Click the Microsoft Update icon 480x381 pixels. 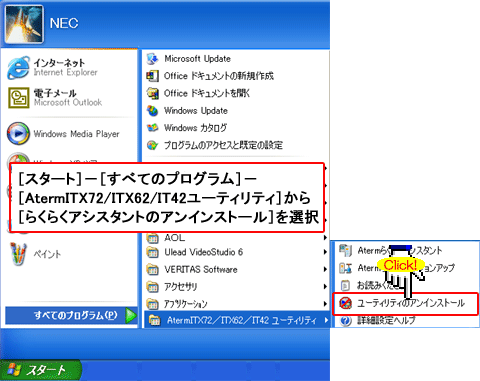[x=152, y=59]
